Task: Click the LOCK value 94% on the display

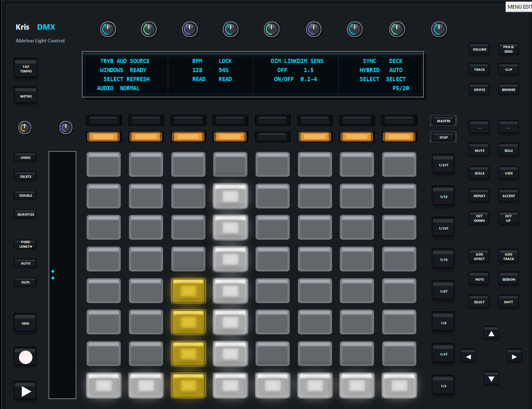Action: (x=224, y=70)
